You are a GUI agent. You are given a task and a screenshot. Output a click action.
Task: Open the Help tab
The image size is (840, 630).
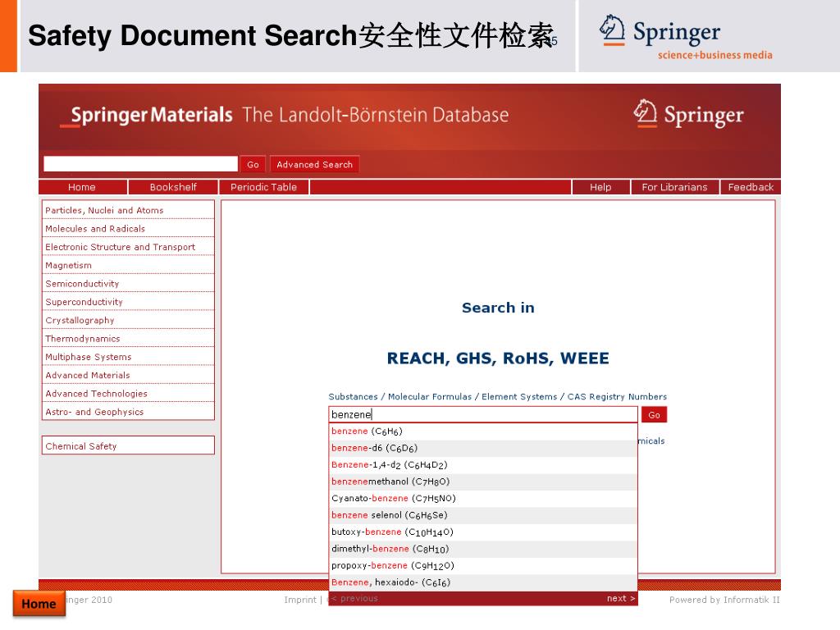[600, 187]
